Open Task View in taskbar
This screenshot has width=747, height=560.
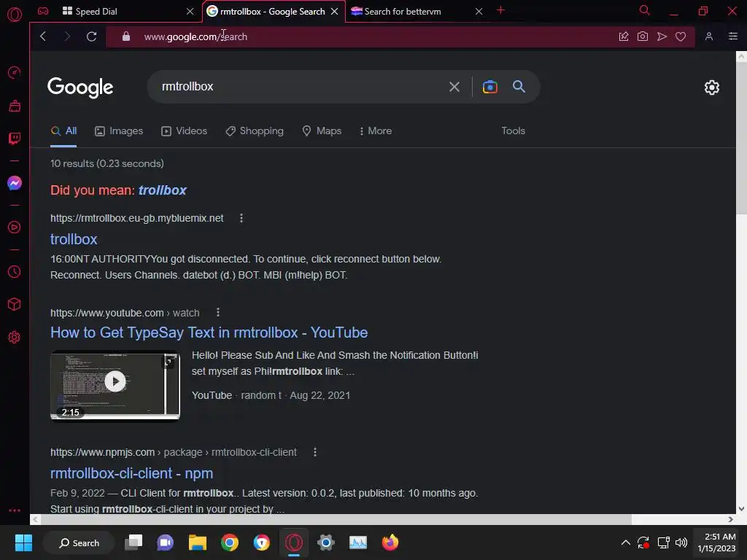point(133,542)
